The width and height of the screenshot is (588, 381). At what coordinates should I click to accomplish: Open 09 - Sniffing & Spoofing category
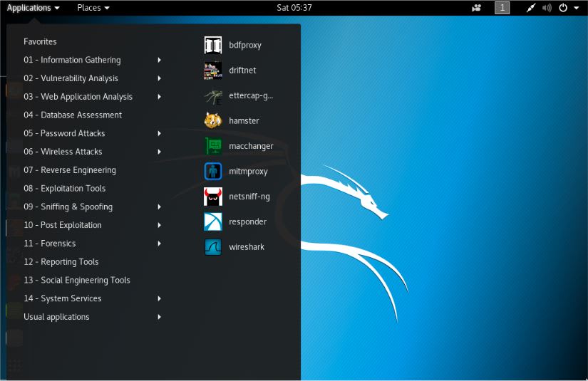[68, 207]
